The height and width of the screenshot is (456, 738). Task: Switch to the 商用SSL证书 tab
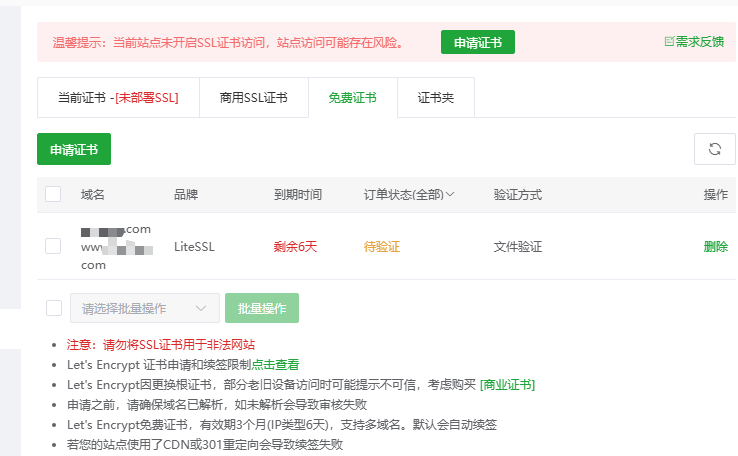click(x=254, y=98)
